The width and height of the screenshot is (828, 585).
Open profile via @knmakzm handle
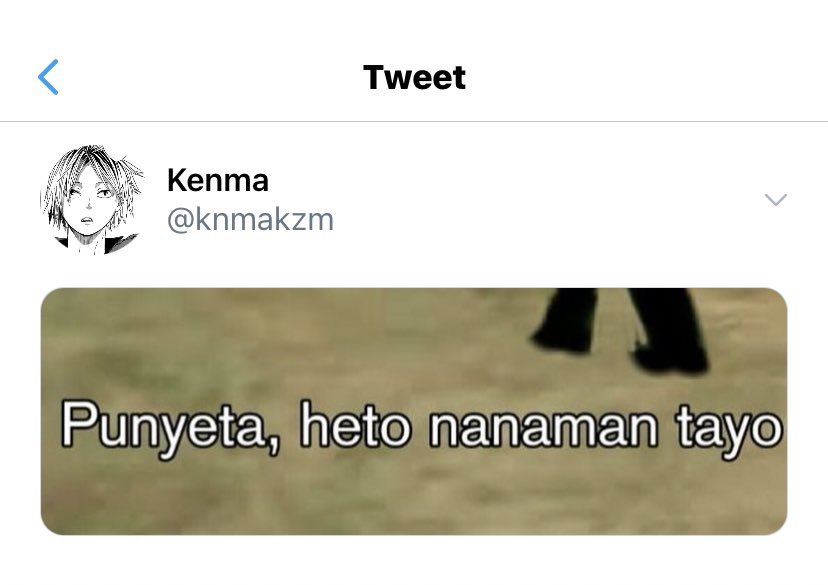coord(250,219)
